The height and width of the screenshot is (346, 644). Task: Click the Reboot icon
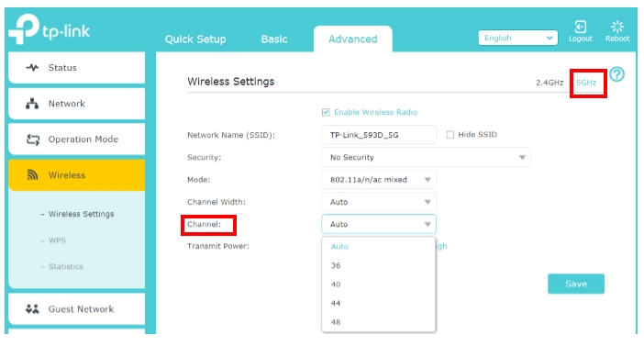(x=616, y=27)
